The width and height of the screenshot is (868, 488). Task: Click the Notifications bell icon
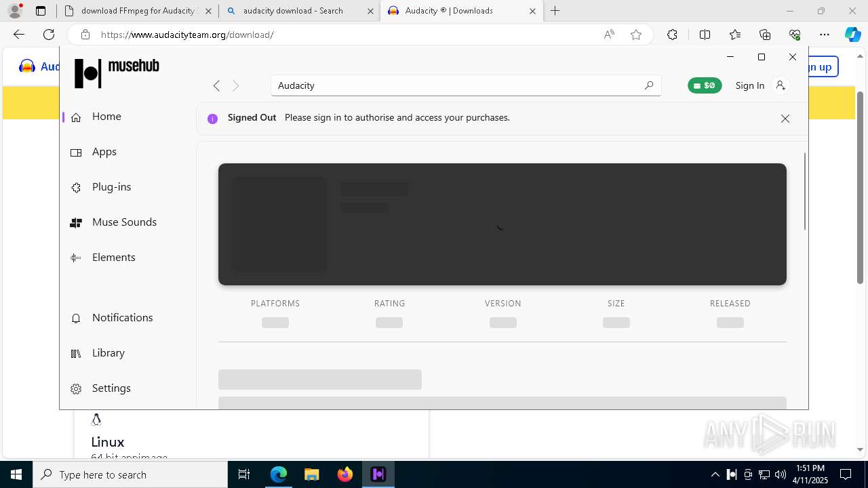[x=77, y=318]
